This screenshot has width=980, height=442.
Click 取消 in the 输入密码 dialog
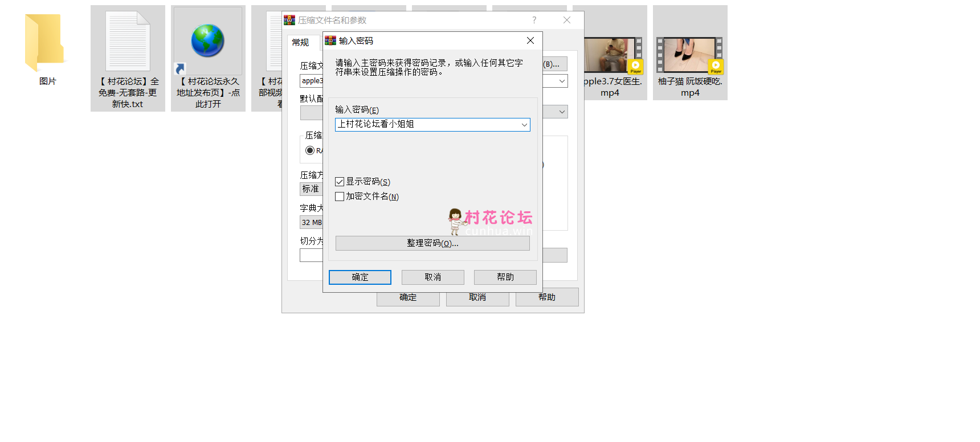point(433,277)
